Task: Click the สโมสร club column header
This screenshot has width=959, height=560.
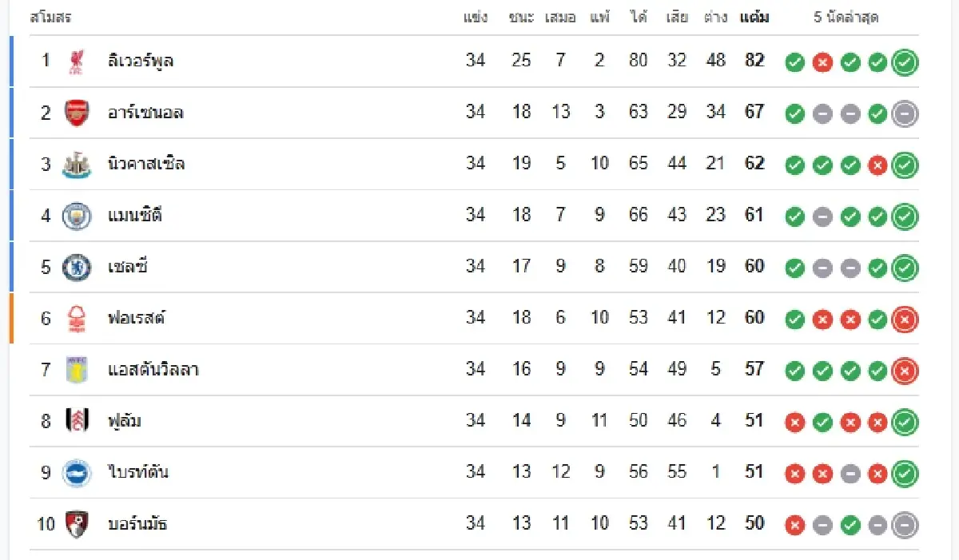Action: point(50,18)
